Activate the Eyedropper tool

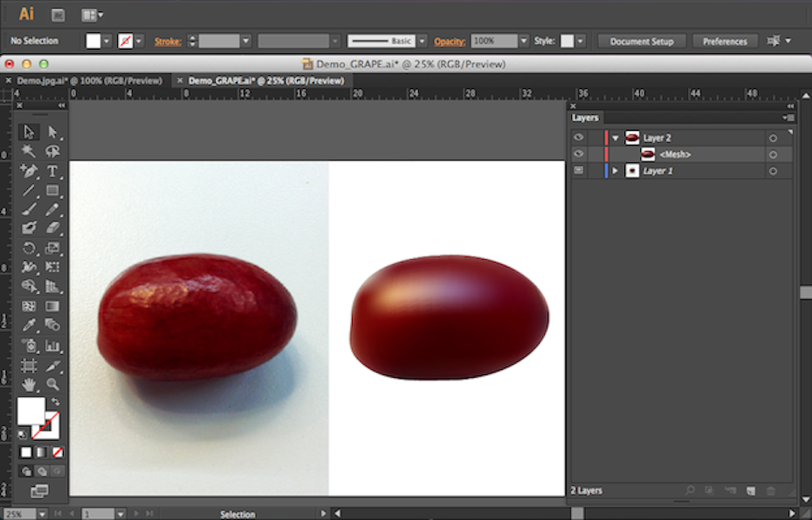[29, 325]
